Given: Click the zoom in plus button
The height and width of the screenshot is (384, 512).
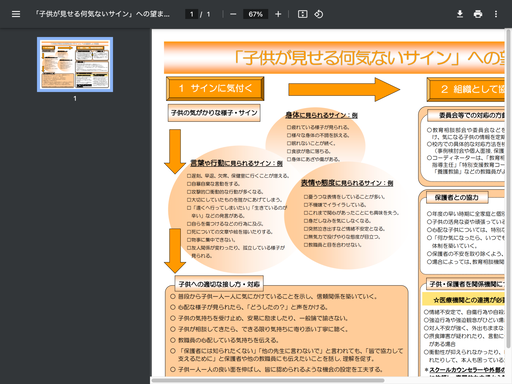Looking at the screenshot, I should point(278,14).
